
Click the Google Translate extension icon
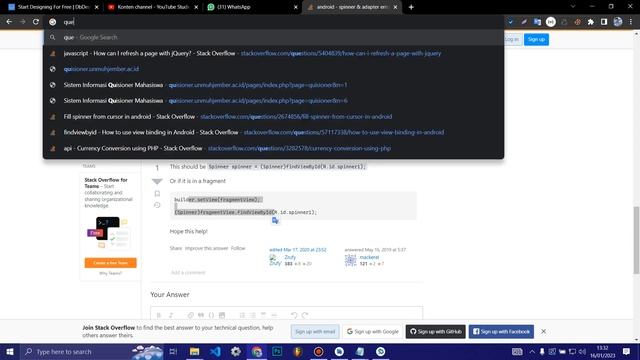tap(537, 22)
